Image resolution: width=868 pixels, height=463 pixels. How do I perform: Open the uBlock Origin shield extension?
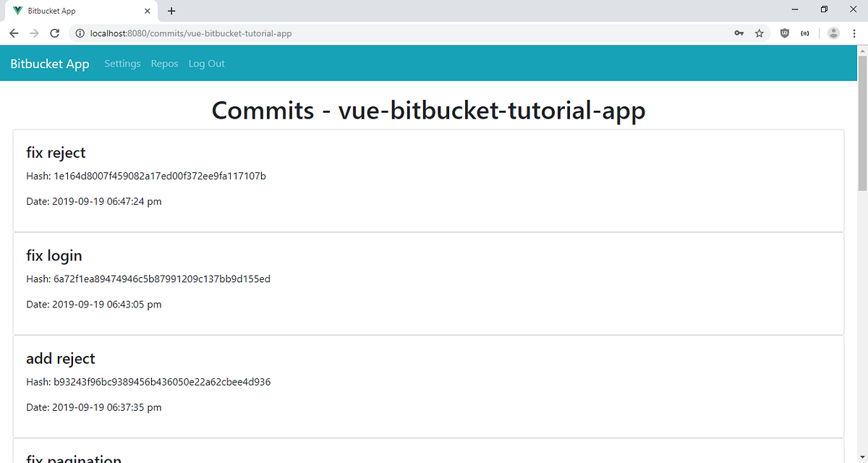[x=784, y=33]
